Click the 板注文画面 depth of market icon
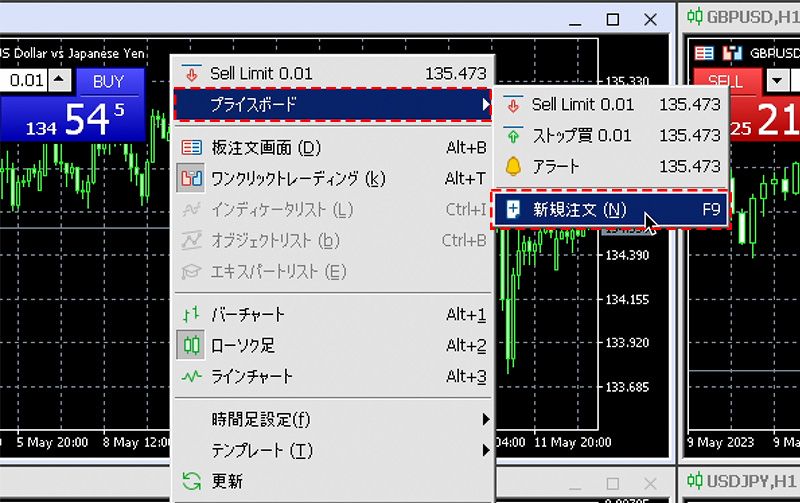 (191, 148)
